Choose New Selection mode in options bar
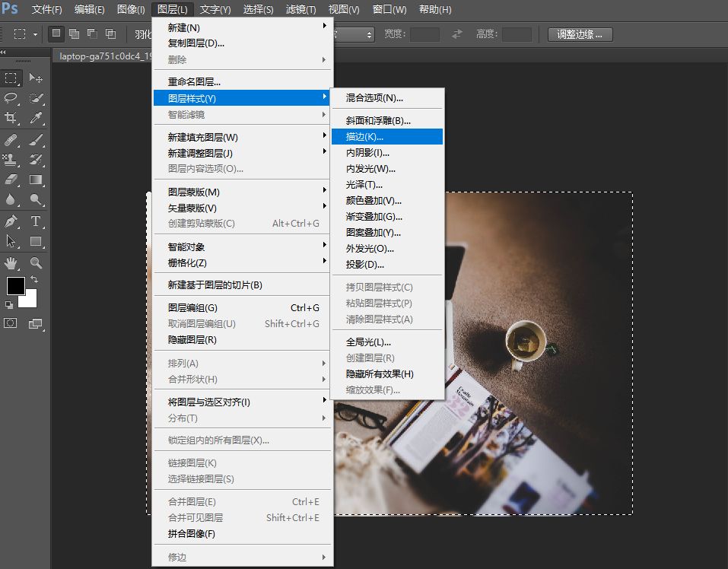Screen dimensions: 728x569 (x=56, y=34)
